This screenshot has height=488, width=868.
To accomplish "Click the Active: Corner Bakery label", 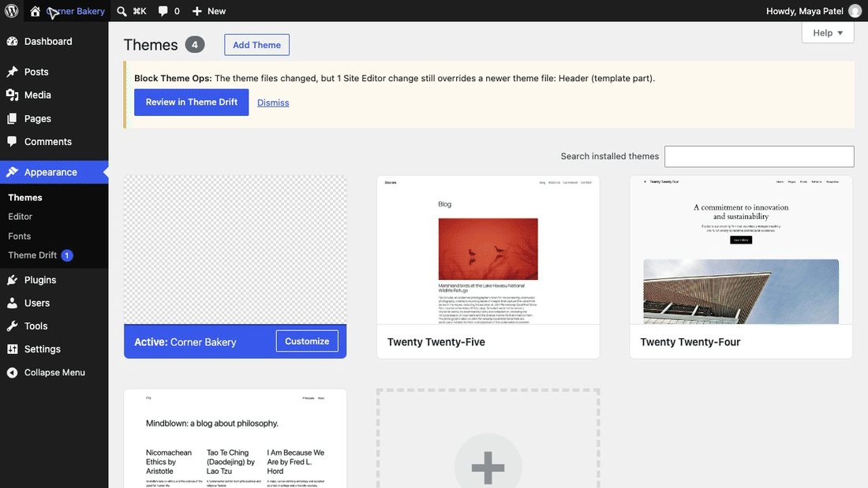I will pyautogui.click(x=185, y=342).
